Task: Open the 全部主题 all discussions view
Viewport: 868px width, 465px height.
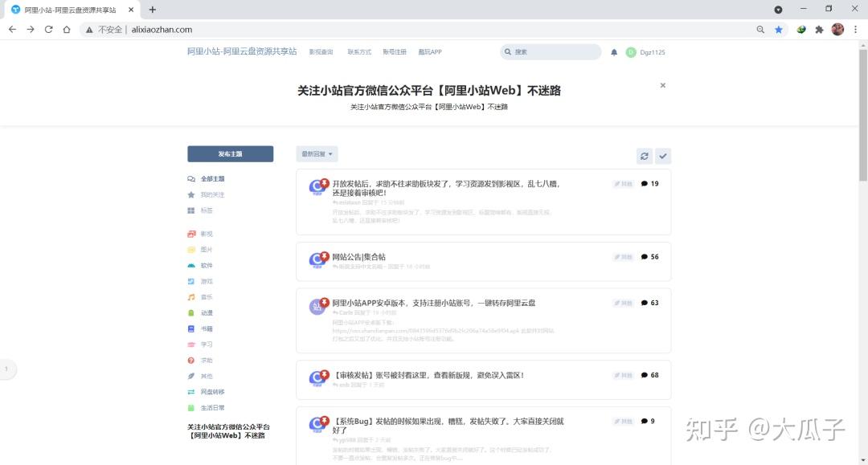Action: click(206, 178)
